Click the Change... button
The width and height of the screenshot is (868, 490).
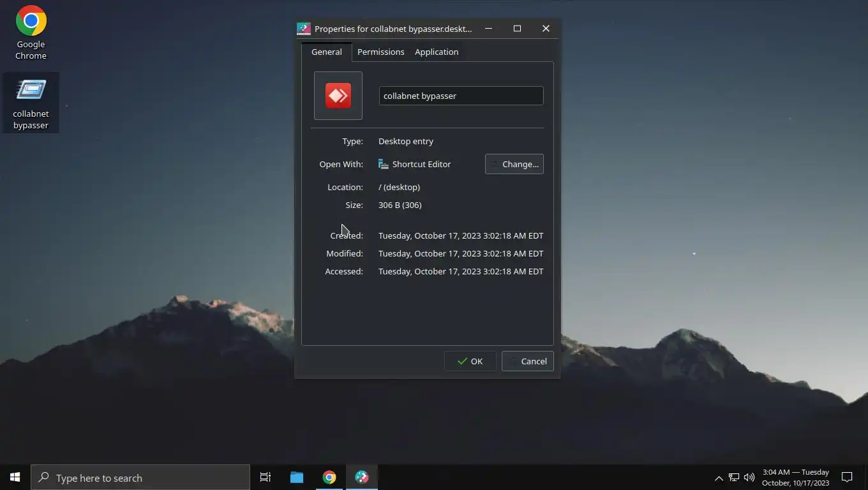pos(514,164)
